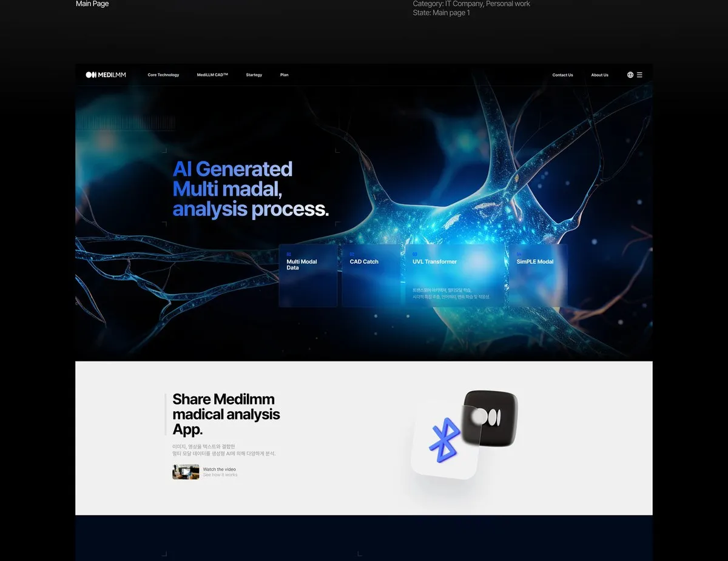728x561 pixels.
Task: Open the MediLLM CAD™ nav item
Action: pos(212,75)
